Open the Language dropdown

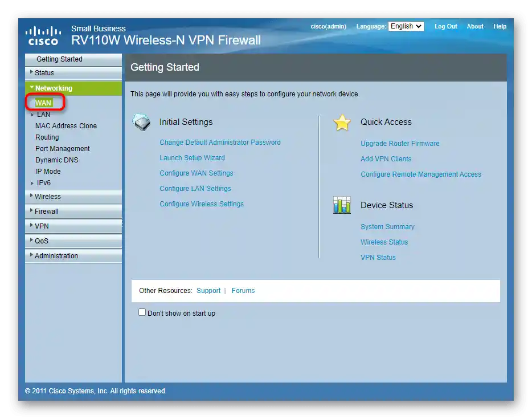click(406, 26)
